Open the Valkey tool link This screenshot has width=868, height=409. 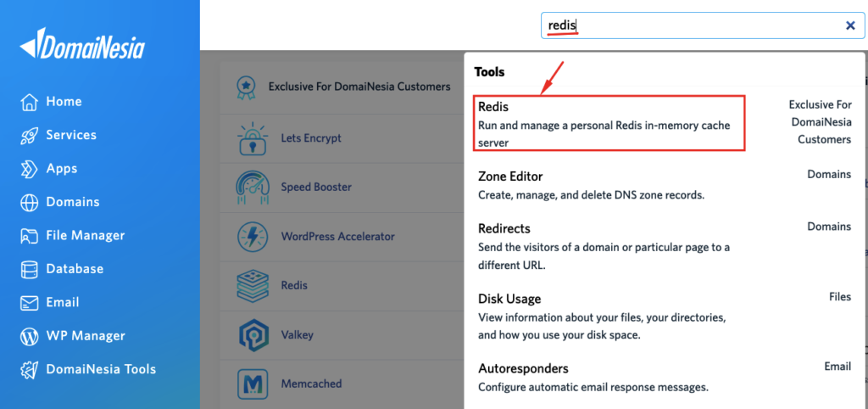coord(297,334)
